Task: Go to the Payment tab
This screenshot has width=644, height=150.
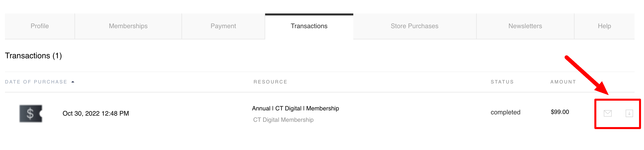Action: [x=223, y=26]
